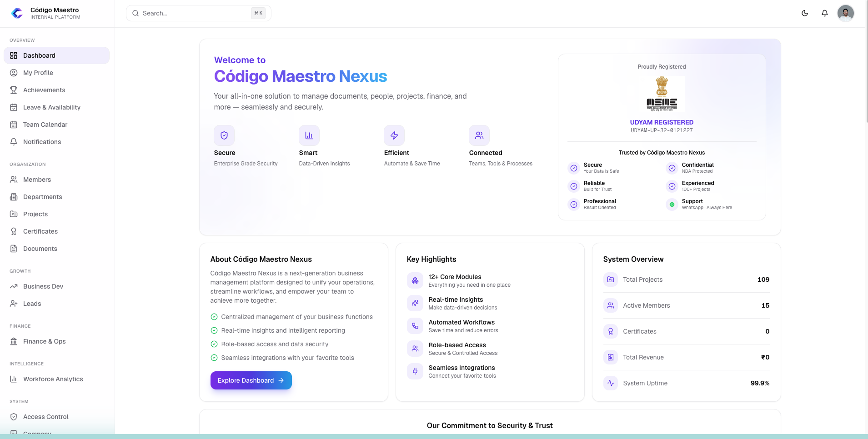Click the ⌘K shortcut badge in search
The image size is (868, 439).
point(258,13)
